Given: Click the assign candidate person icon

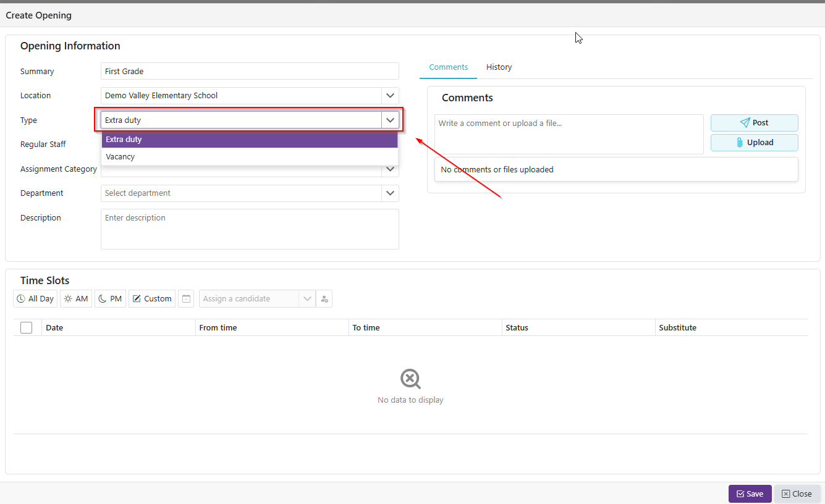Looking at the screenshot, I should click(x=324, y=299).
